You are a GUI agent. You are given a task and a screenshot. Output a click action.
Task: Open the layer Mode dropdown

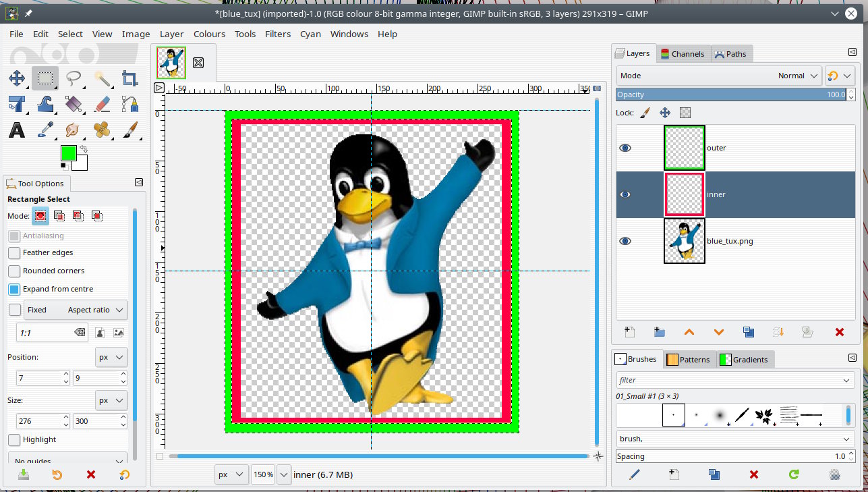click(719, 76)
